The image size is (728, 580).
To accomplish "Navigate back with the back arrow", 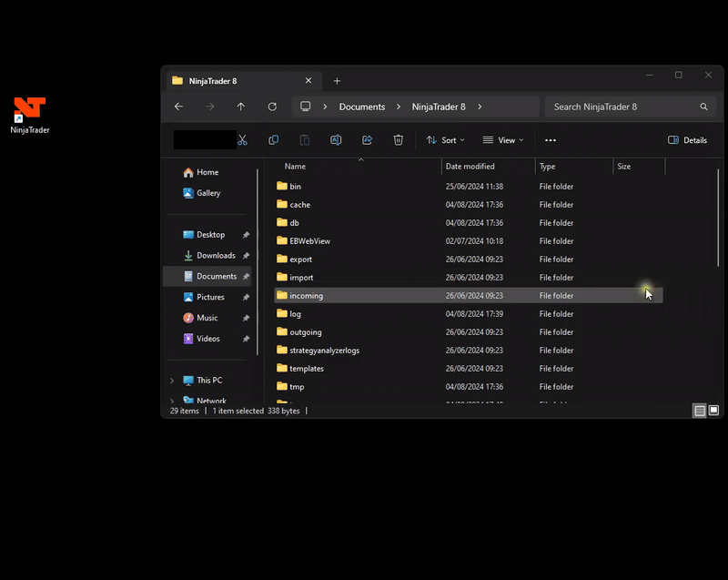I will tap(178, 107).
